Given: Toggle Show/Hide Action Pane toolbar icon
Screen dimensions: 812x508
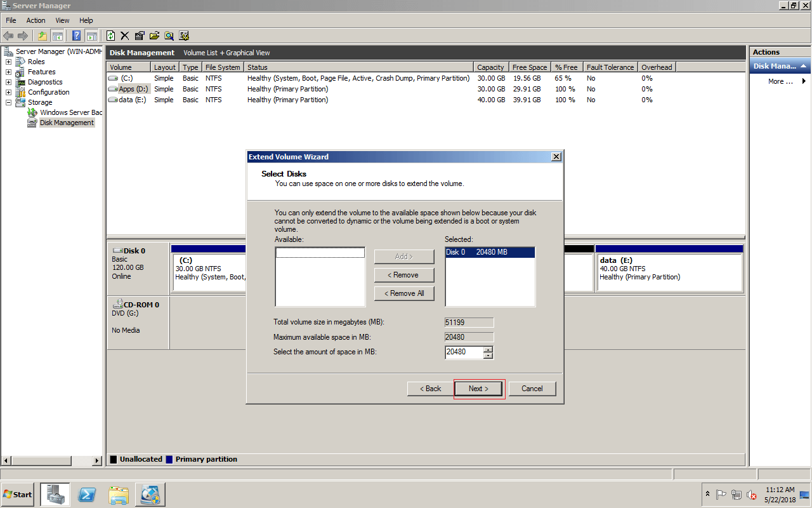Looking at the screenshot, I should [x=91, y=36].
